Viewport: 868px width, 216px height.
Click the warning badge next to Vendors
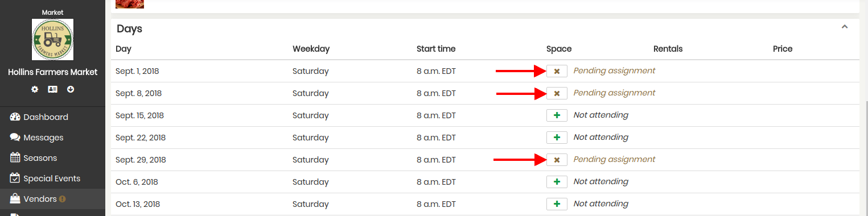click(x=63, y=199)
